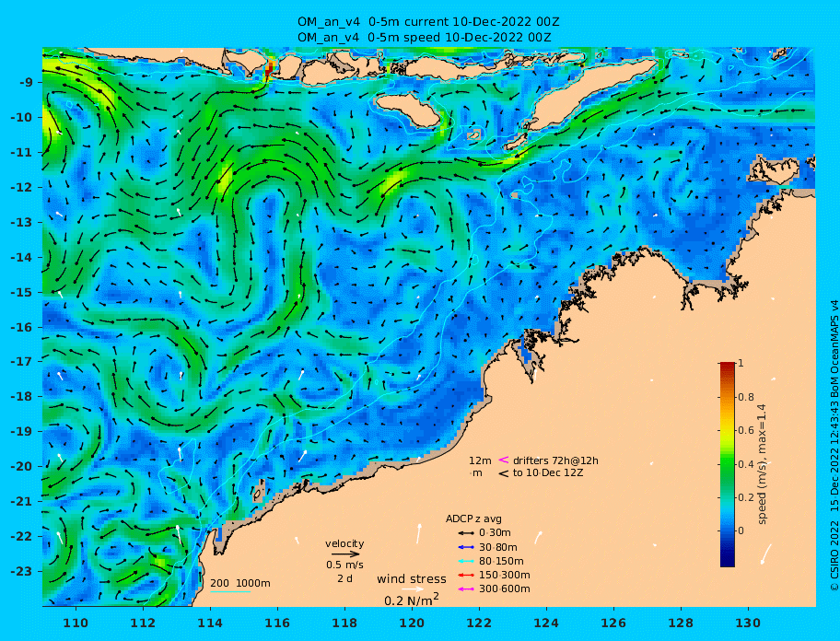Click the cyan 80-150m ADCP arrow symbol
Screen dimensions: 840x641
(466, 561)
